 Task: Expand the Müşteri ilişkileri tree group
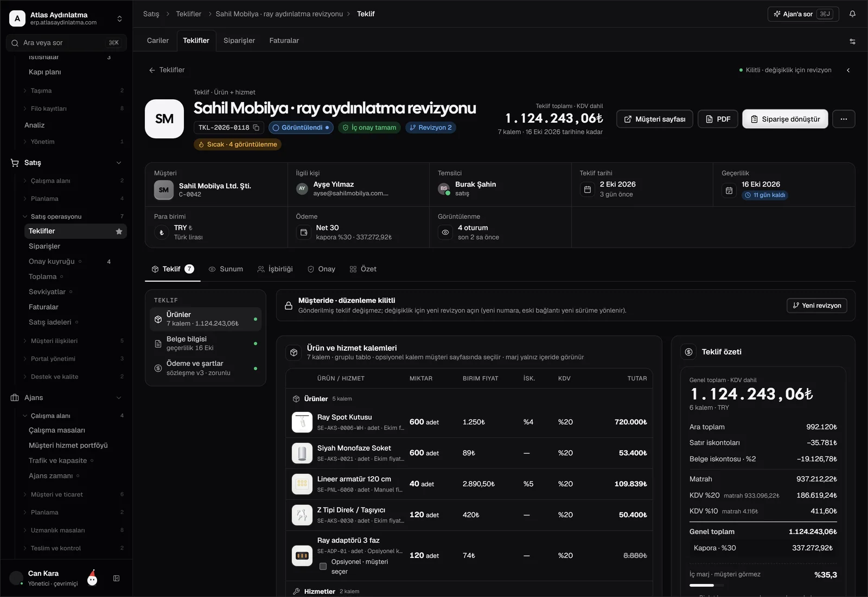point(25,341)
